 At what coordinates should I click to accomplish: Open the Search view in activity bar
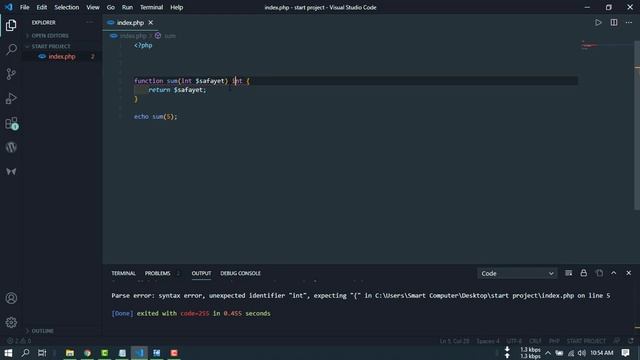11,50
